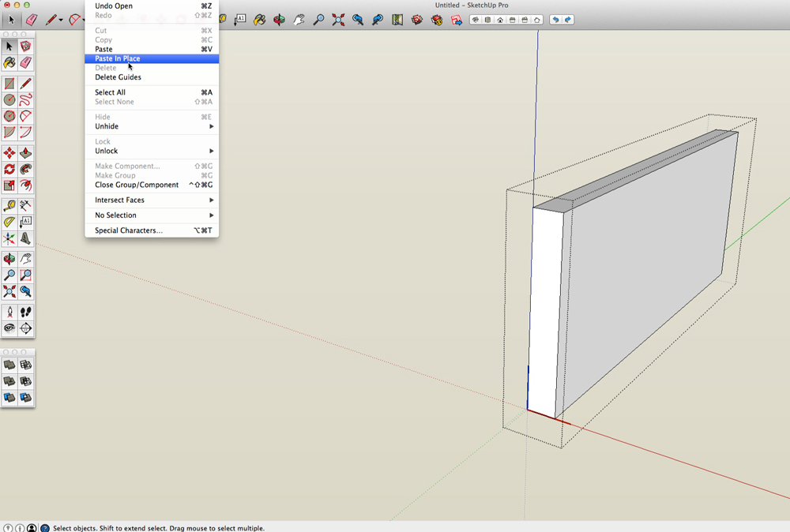790x532 pixels.
Task: Select the Eraser tool in top toolbar
Action: [31, 20]
